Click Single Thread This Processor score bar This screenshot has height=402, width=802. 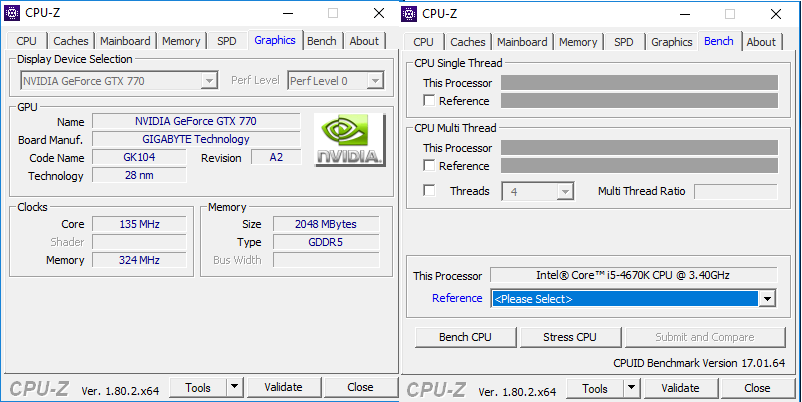click(x=639, y=82)
